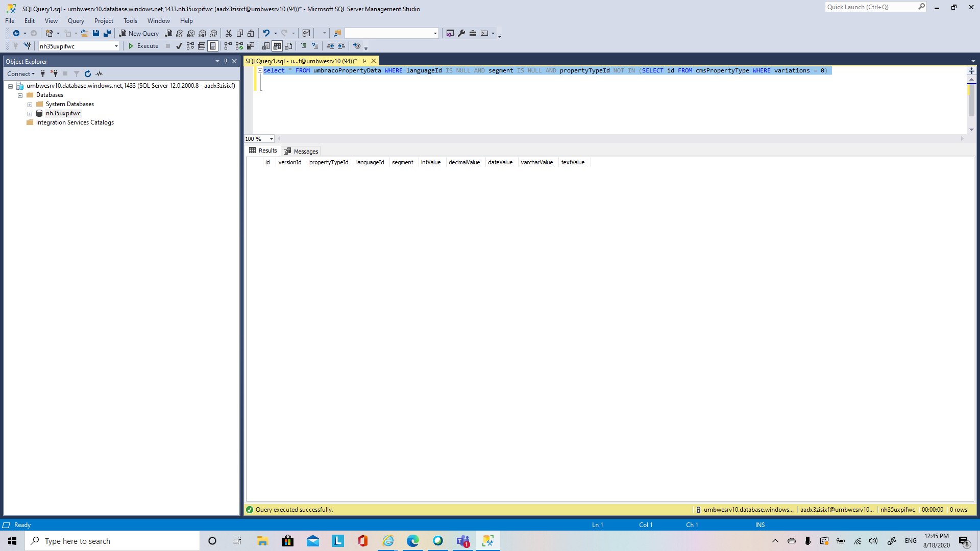Click the Undo icon
Image resolution: width=980 pixels, height=551 pixels.
click(266, 33)
